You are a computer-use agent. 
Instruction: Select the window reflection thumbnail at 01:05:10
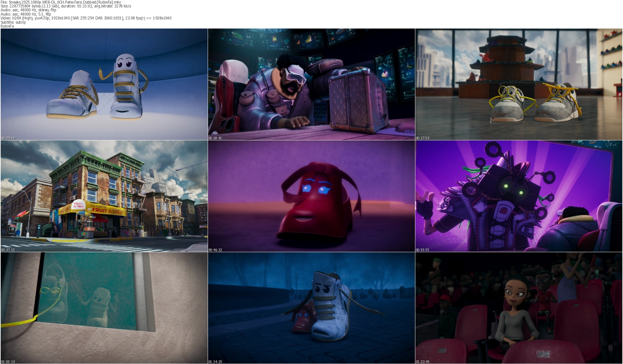pos(104,308)
